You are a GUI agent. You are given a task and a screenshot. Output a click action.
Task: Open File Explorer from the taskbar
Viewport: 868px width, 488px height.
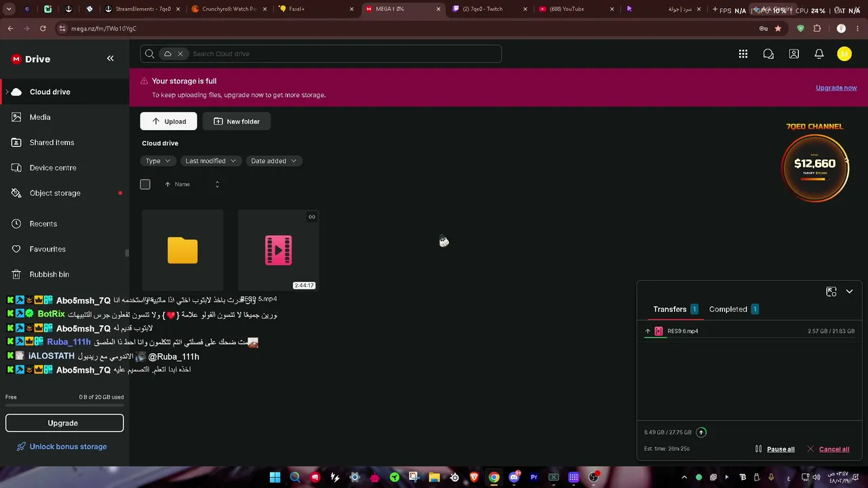coord(434,477)
